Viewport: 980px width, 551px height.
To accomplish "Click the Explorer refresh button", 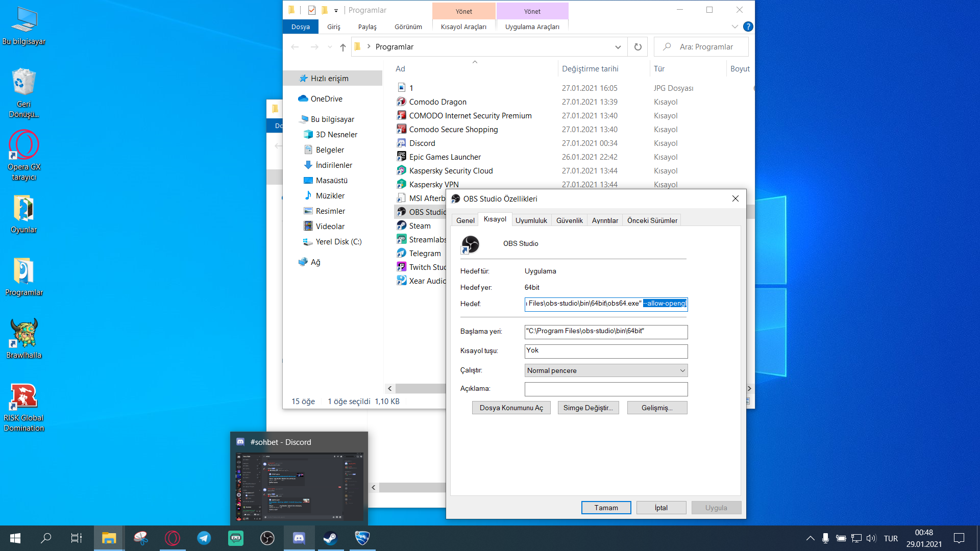I will point(638,47).
